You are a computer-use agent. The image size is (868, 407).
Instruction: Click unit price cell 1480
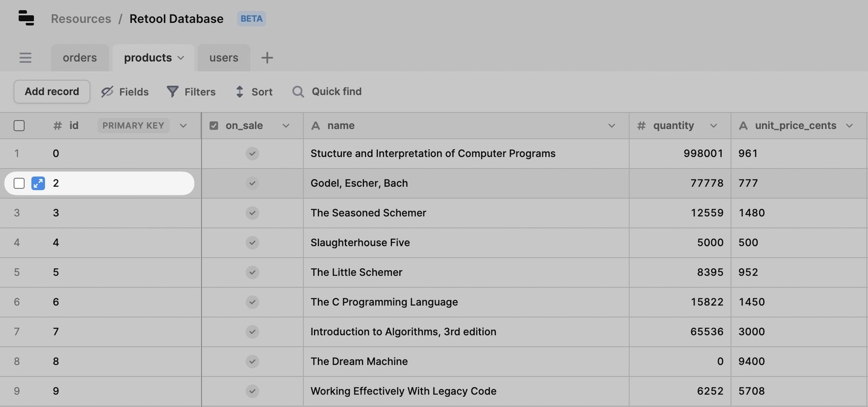[799, 213]
